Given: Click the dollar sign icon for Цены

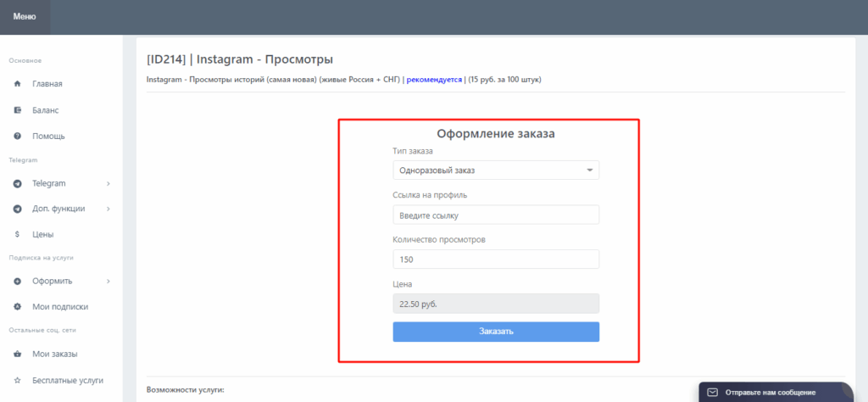Looking at the screenshot, I should click(17, 234).
